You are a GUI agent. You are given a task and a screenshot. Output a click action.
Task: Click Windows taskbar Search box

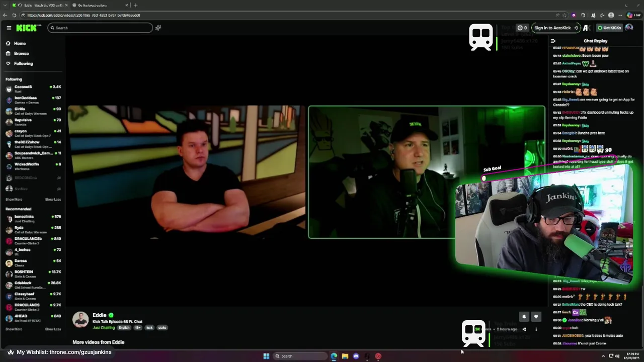pos(300,356)
